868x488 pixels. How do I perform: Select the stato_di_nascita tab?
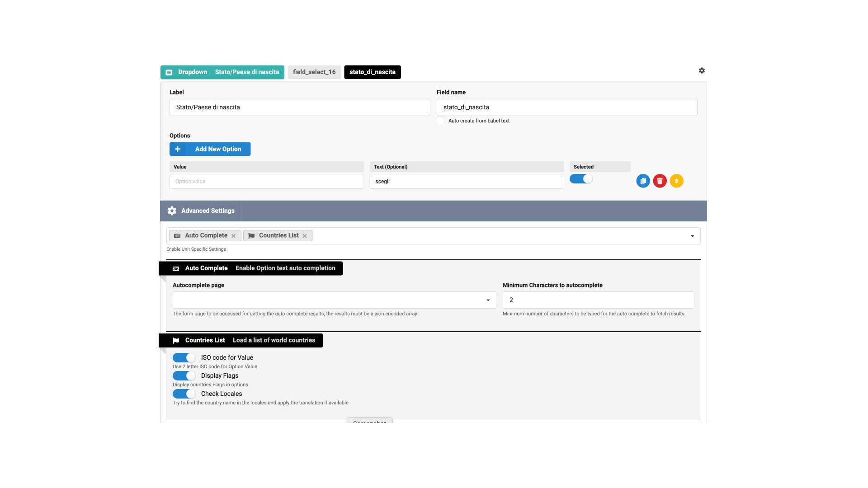[372, 72]
